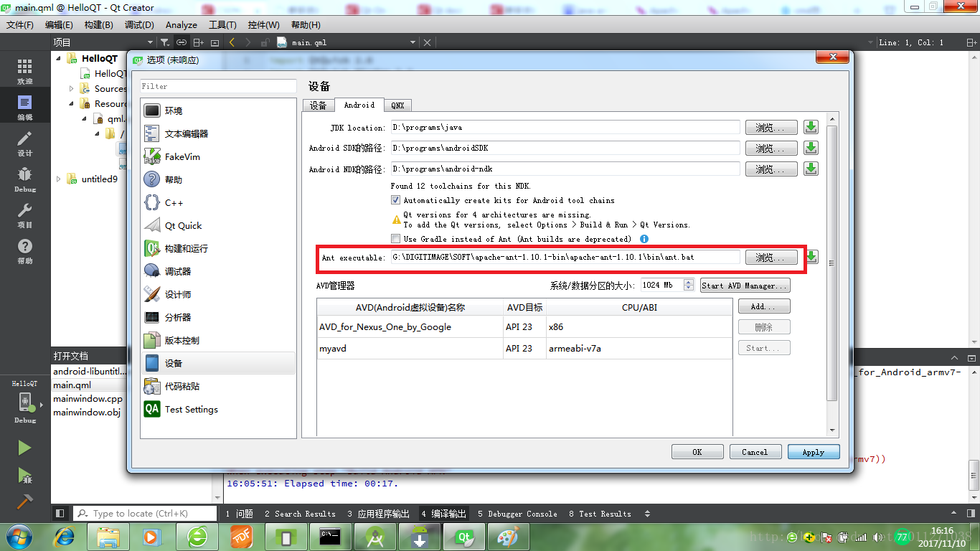Click Cancel in options dialog
The width and height of the screenshot is (980, 551).
[x=755, y=452]
